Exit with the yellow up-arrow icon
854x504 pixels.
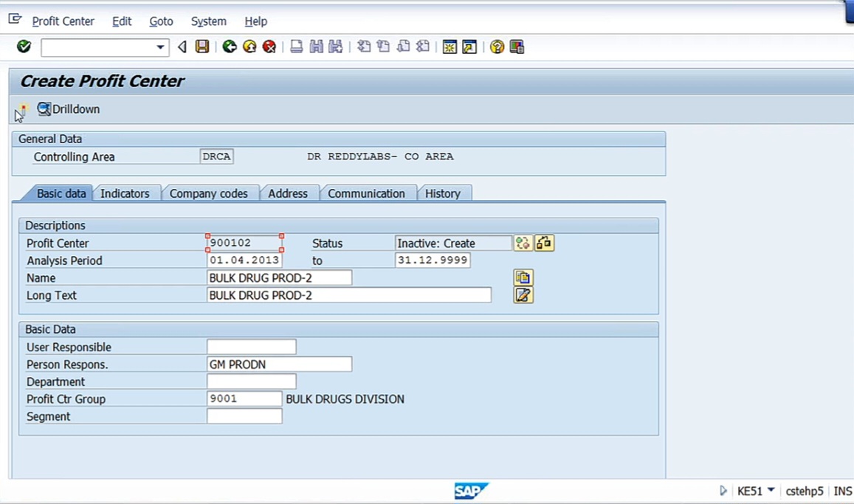pos(250,46)
